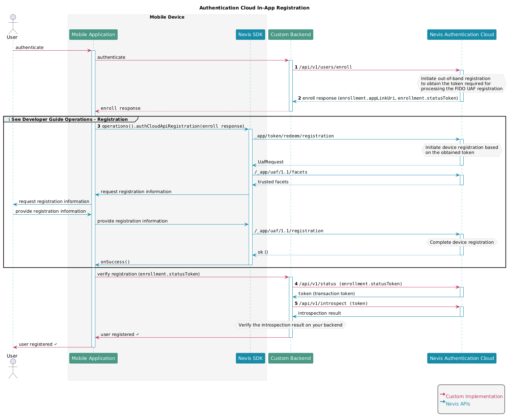511x420 pixels.
Task: Click the info icon in frame label
Action: point(9,120)
